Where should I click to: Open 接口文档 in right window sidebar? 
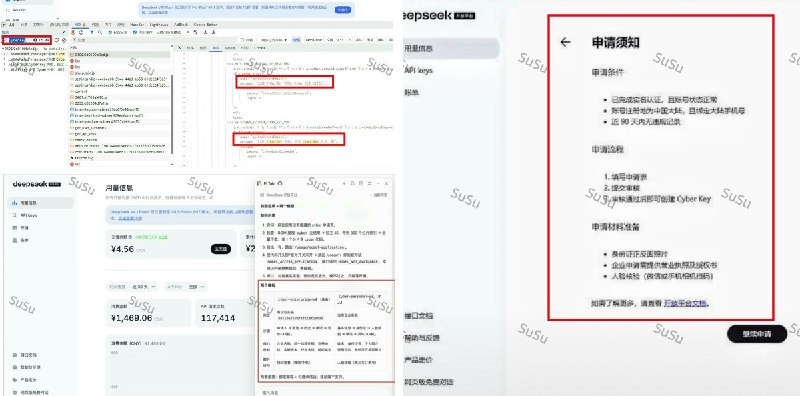click(418, 315)
